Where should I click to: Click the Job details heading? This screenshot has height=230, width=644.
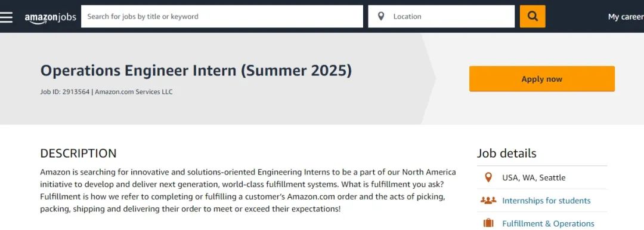(x=506, y=154)
